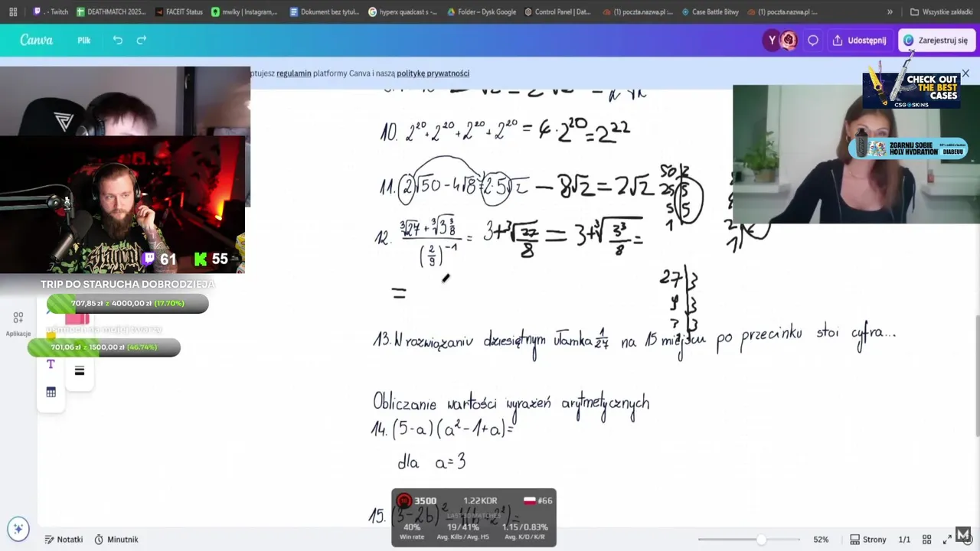Click the Holy Hydration ad banner
The width and height of the screenshot is (980, 551).
pos(908,148)
